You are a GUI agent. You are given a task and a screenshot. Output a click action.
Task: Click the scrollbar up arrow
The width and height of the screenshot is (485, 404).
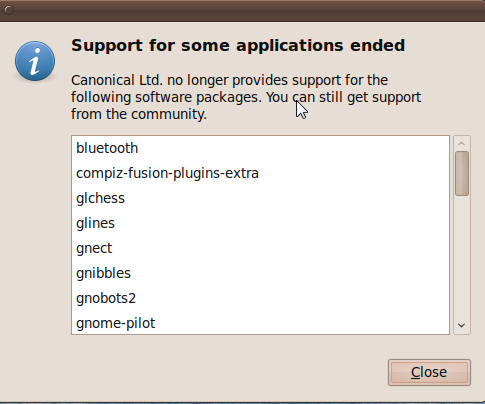[462, 144]
